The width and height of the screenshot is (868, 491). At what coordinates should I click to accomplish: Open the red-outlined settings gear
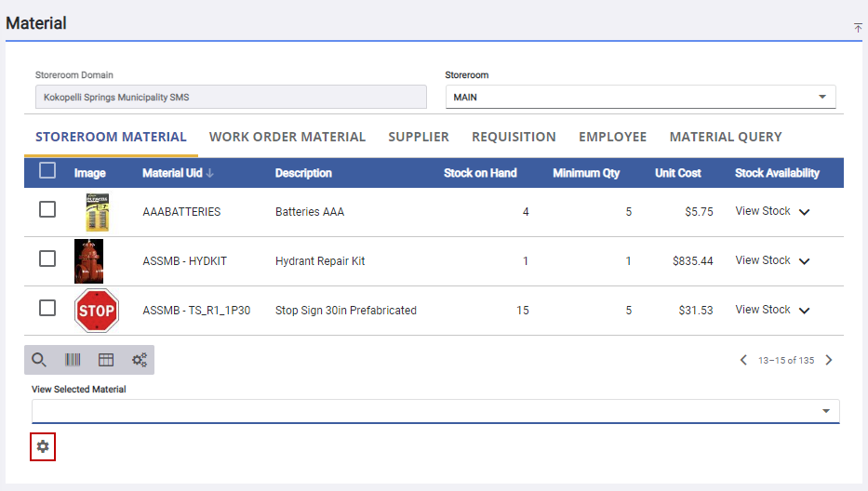(43, 447)
